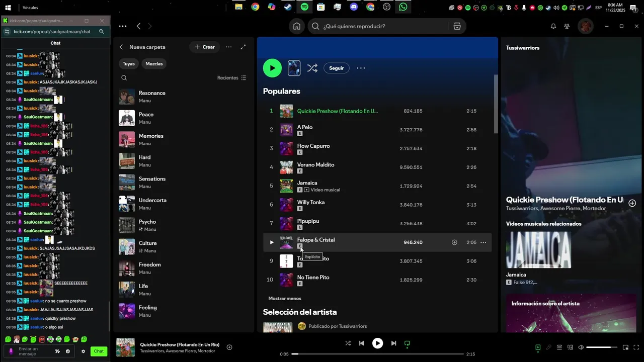Open the notifications bell

point(553,26)
